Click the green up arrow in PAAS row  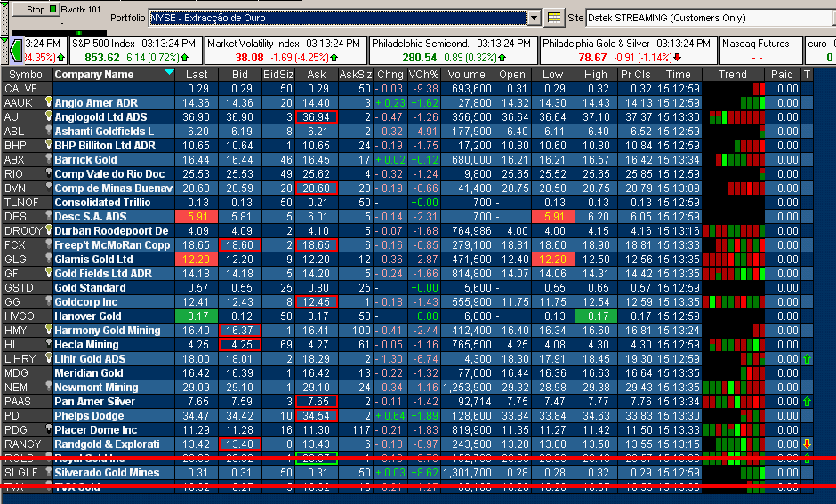[x=808, y=402]
